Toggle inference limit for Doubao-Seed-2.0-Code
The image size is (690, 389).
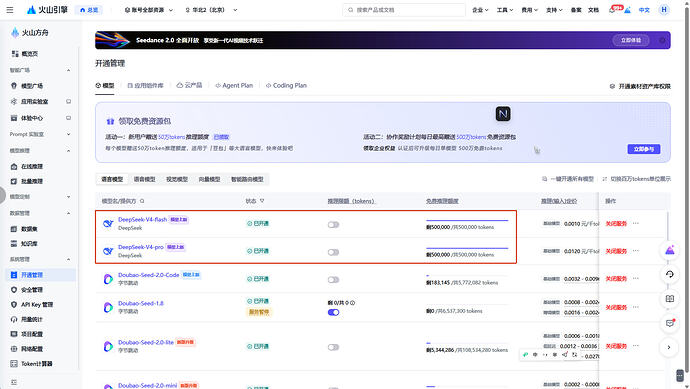coord(333,280)
